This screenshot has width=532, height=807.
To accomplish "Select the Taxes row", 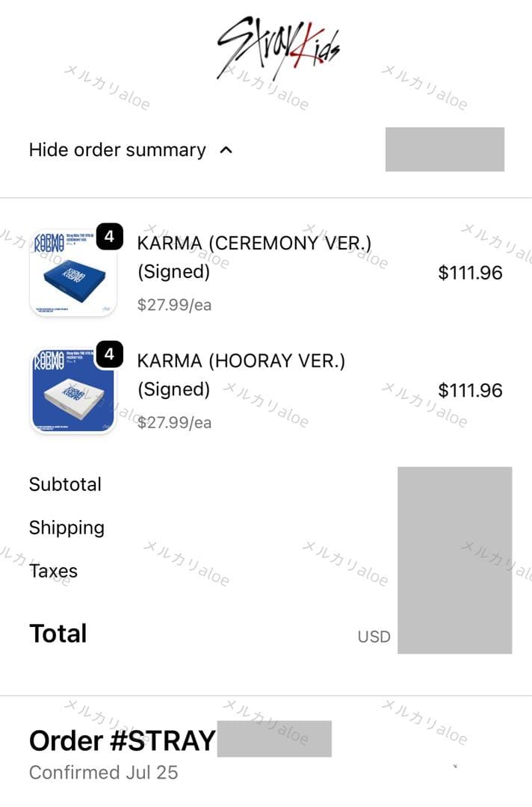I will tap(53, 571).
